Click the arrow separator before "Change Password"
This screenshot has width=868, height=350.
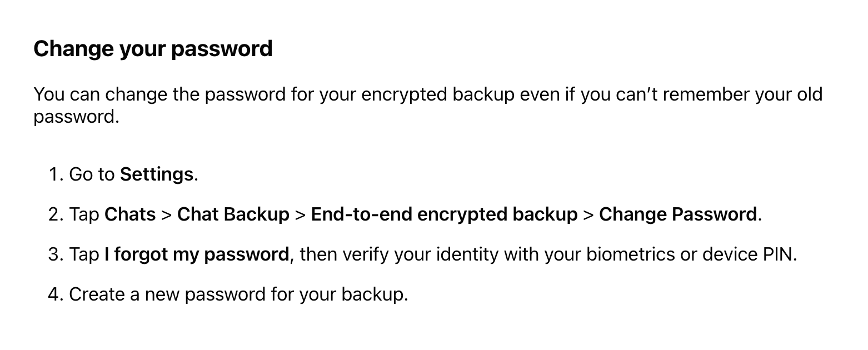(588, 215)
